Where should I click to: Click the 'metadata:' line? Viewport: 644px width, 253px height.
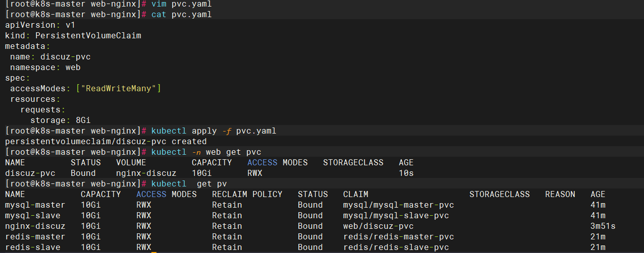[x=28, y=46]
